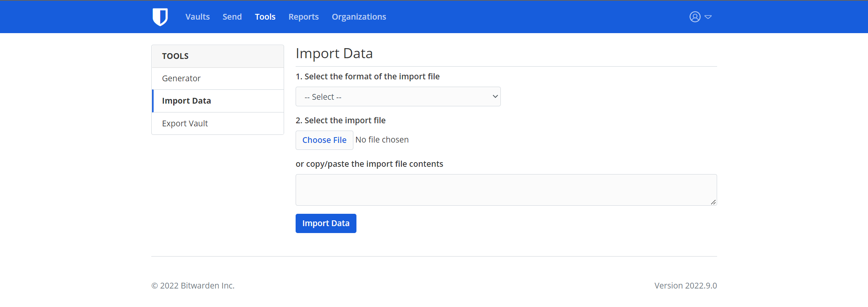Open Export Vault in the sidebar
This screenshot has height=307, width=868.
tap(218, 124)
